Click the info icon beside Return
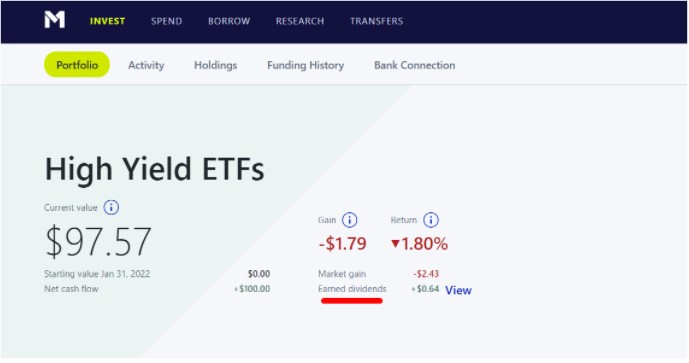Screen dimensions: 689x363 pos(431,220)
